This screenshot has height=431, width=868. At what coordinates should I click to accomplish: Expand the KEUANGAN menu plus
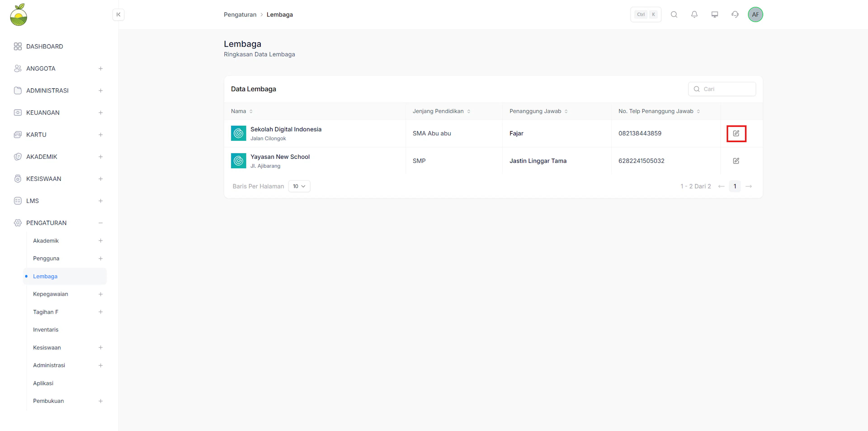point(100,113)
